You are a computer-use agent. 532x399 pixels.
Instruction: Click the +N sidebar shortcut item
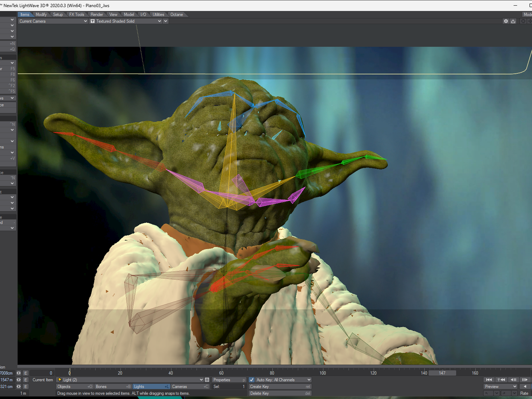8,44
